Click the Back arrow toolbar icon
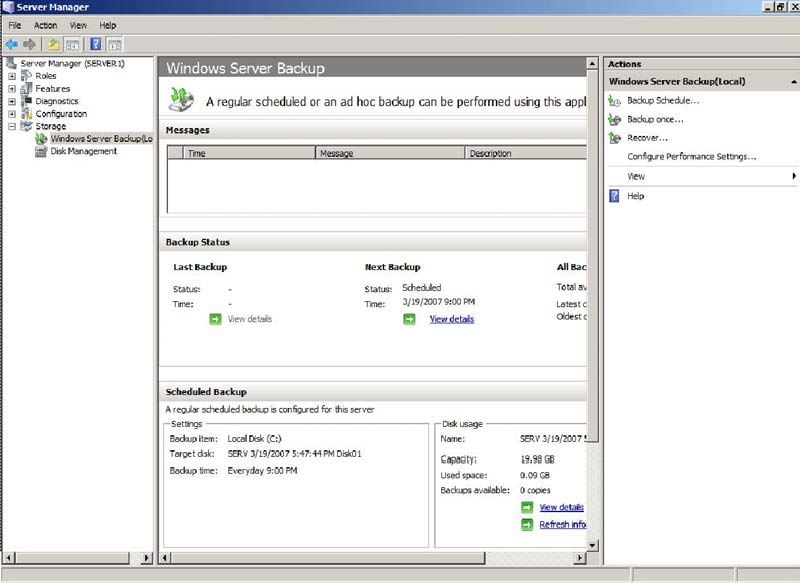 [x=11, y=44]
